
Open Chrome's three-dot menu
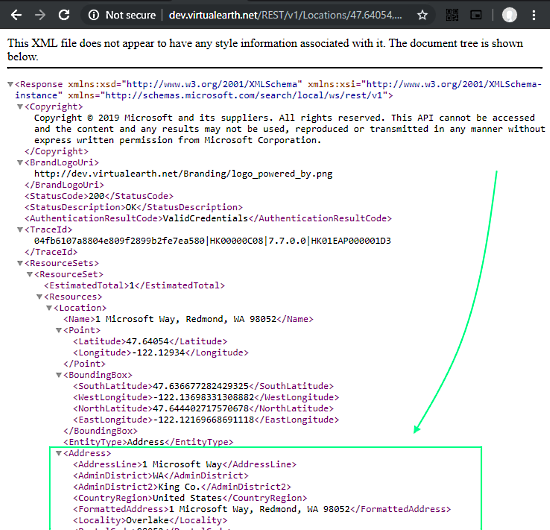click(x=534, y=15)
